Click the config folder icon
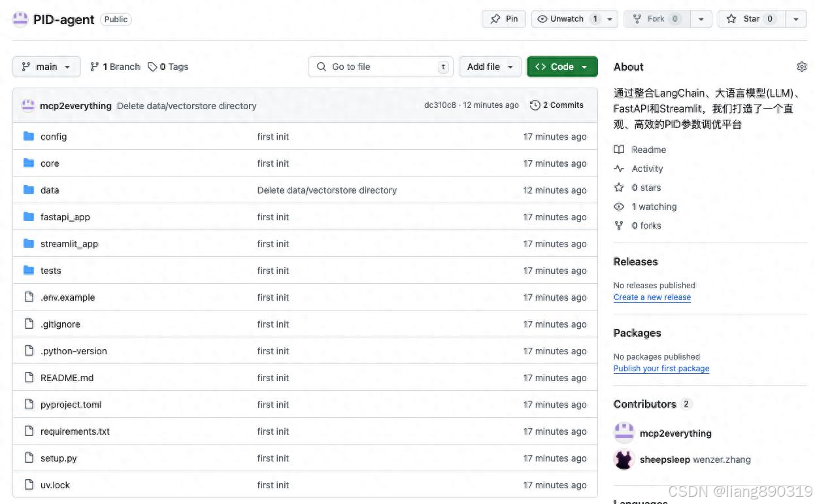815x504 pixels. pos(29,137)
